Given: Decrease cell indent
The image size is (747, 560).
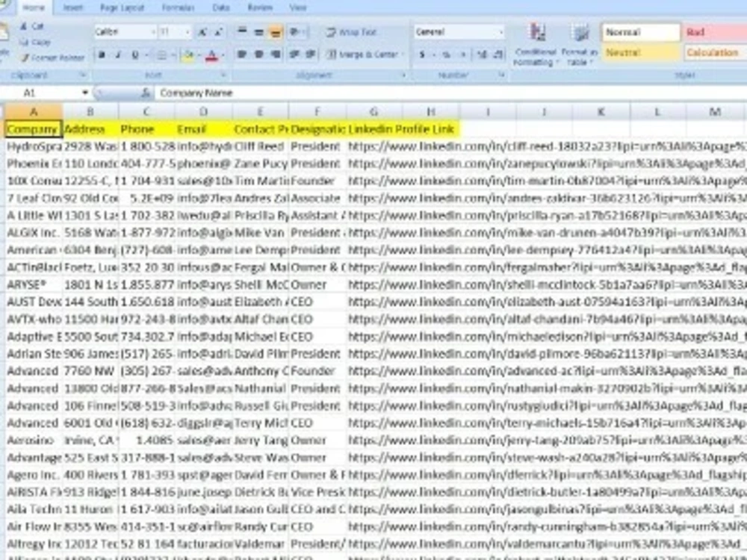Looking at the screenshot, I should (294, 55).
